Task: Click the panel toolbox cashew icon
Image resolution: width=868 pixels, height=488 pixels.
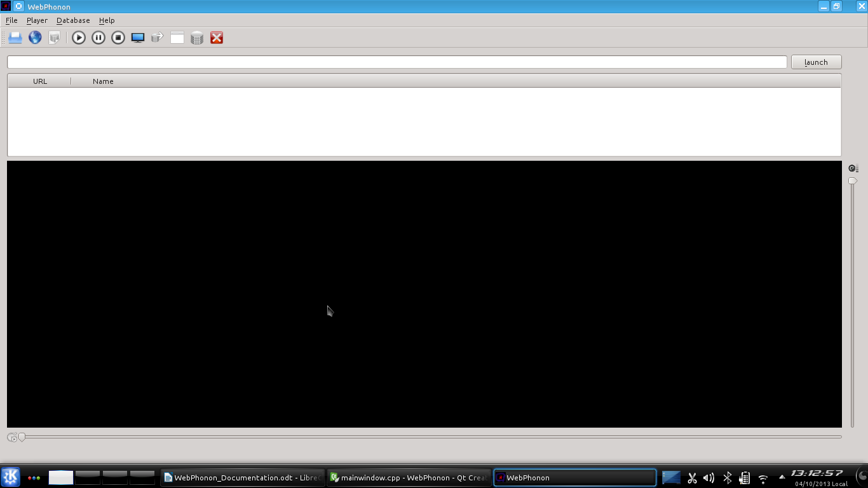Action: [862, 477]
